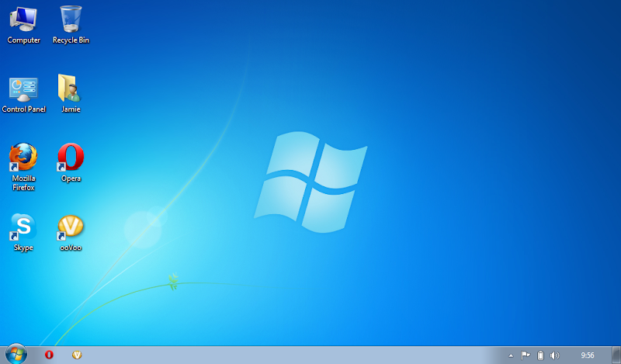Click the battery power tray icon
The width and height of the screenshot is (621, 364).
(x=540, y=355)
